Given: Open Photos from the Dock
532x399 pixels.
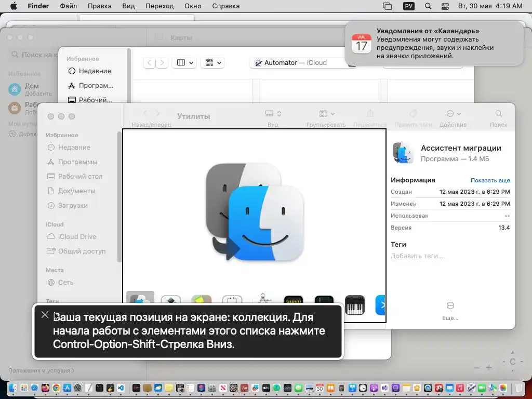Looking at the screenshot, I should [503, 388].
